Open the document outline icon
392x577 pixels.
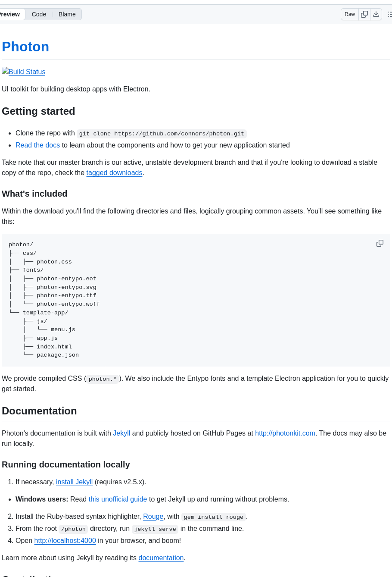coord(389,14)
